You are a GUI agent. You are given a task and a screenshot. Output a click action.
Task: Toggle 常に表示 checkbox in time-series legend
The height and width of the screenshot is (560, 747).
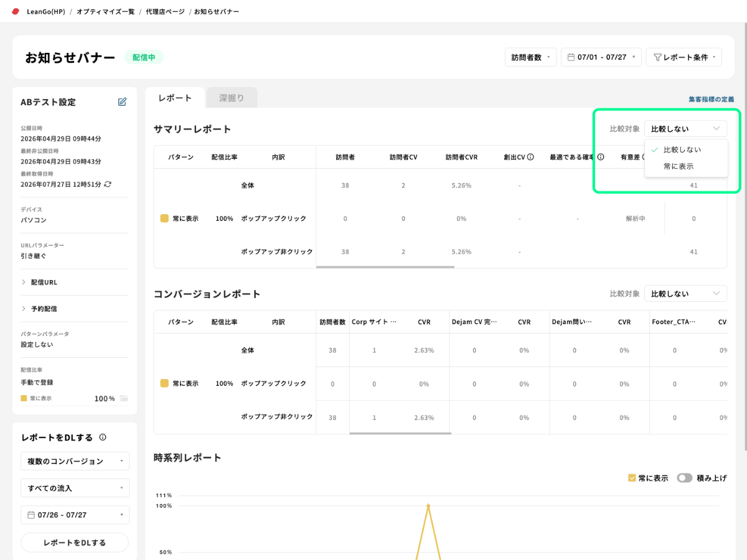(632, 478)
